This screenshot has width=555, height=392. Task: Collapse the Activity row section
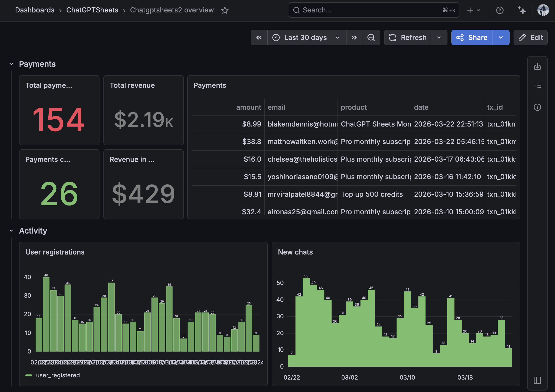pos(11,231)
